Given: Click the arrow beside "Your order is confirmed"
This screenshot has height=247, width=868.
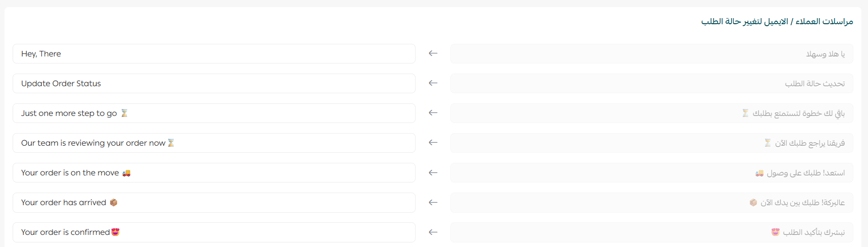Looking at the screenshot, I should [433, 232].
